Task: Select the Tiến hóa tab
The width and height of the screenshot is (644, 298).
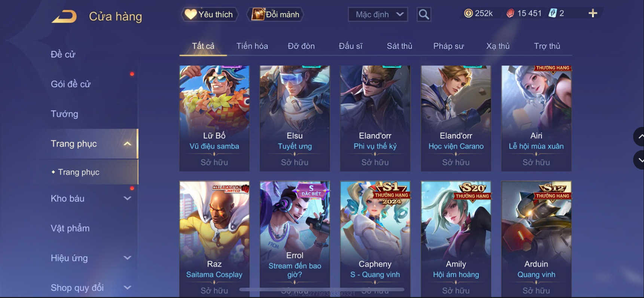Action: (x=252, y=46)
